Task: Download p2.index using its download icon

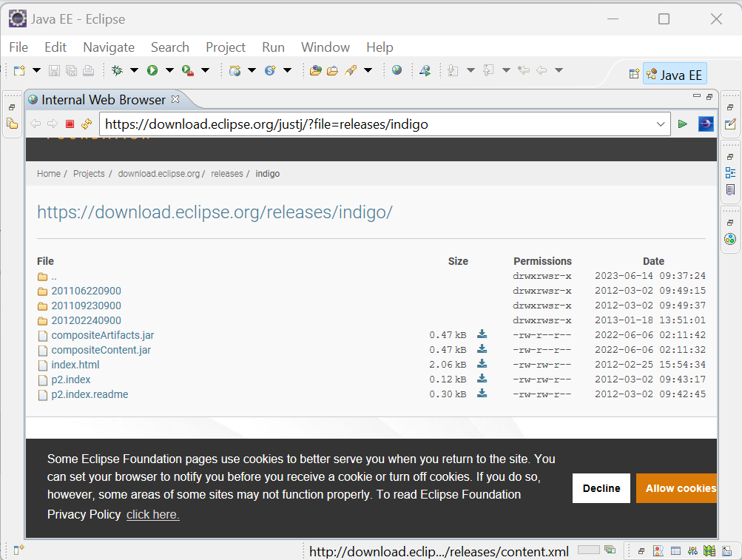Action: click(482, 379)
